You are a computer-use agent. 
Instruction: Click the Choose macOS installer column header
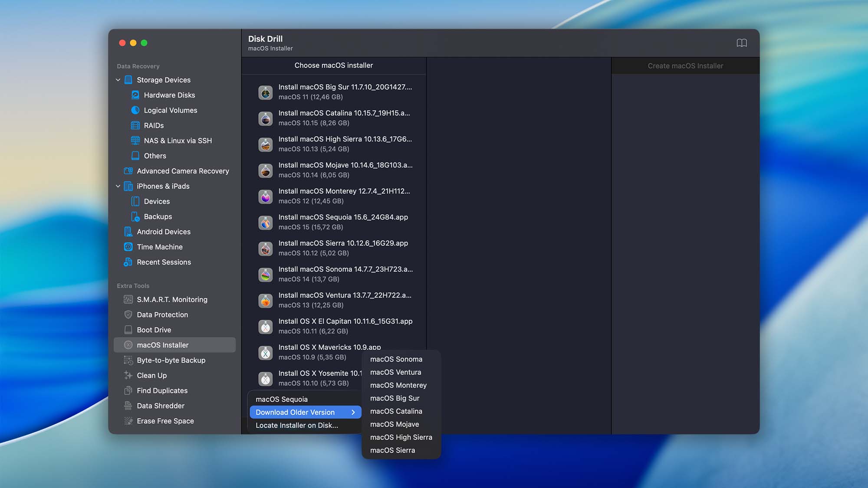point(334,66)
